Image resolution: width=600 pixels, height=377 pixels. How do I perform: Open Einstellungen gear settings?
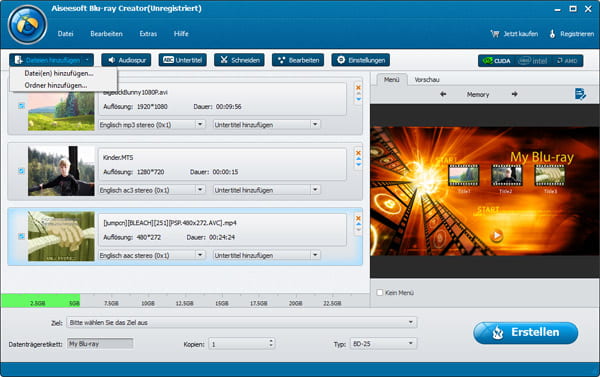point(361,60)
